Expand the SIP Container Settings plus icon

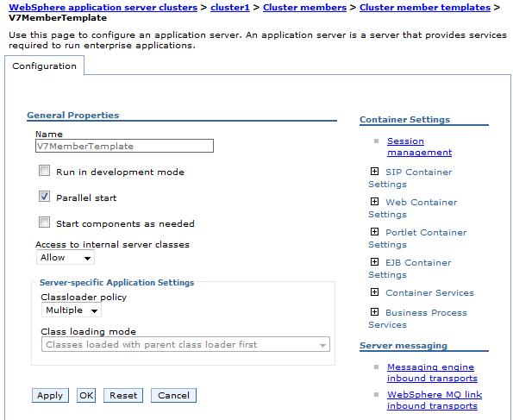(374, 172)
